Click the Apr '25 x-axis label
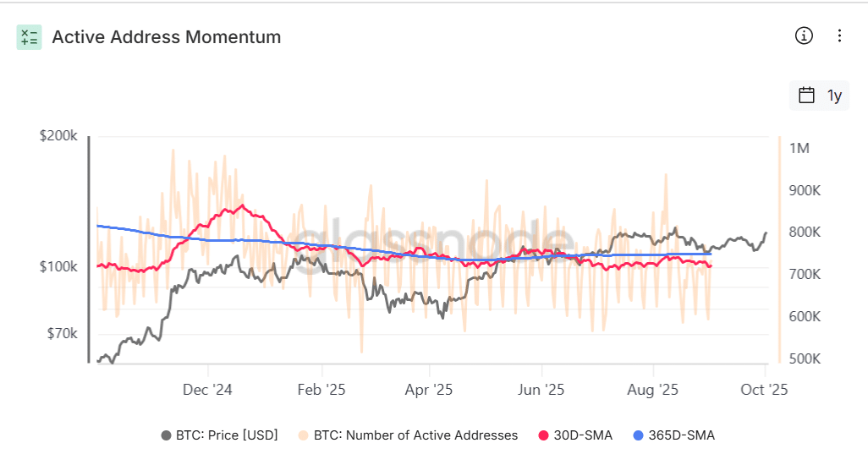The image size is (868, 465). [430, 390]
